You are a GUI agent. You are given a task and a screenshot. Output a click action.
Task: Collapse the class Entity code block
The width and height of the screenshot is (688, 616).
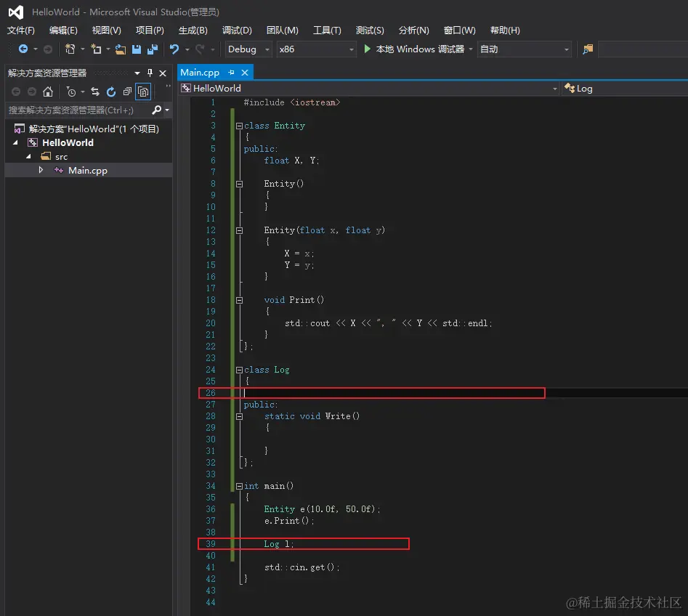coord(239,126)
